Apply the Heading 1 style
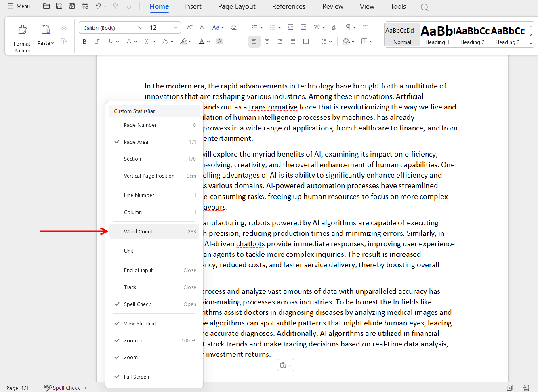 pyautogui.click(x=437, y=35)
